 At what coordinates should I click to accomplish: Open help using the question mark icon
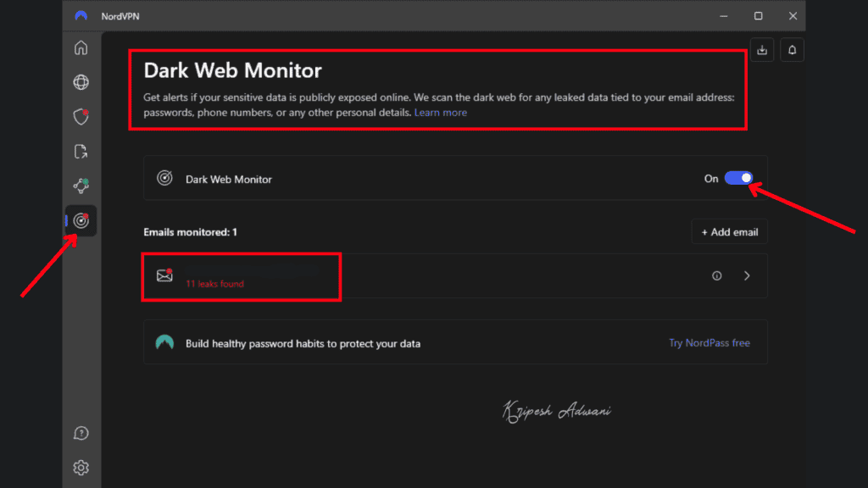81,433
